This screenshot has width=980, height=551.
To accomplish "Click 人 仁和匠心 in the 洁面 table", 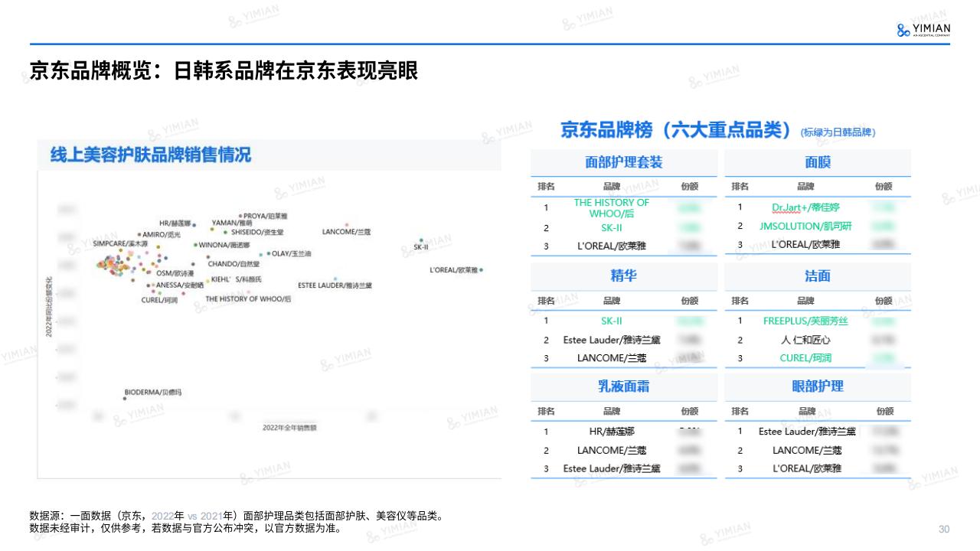I will click(805, 340).
